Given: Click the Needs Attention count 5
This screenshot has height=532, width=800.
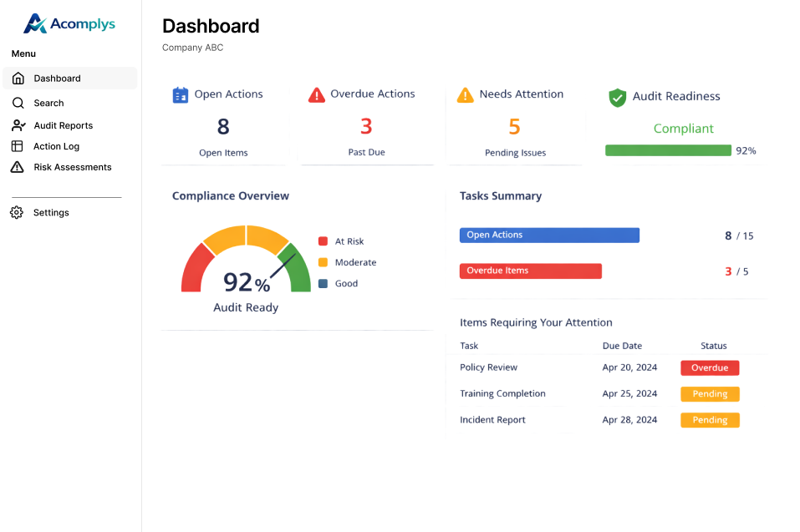Looking at the screenshot, I should click(x=514, y=126).
